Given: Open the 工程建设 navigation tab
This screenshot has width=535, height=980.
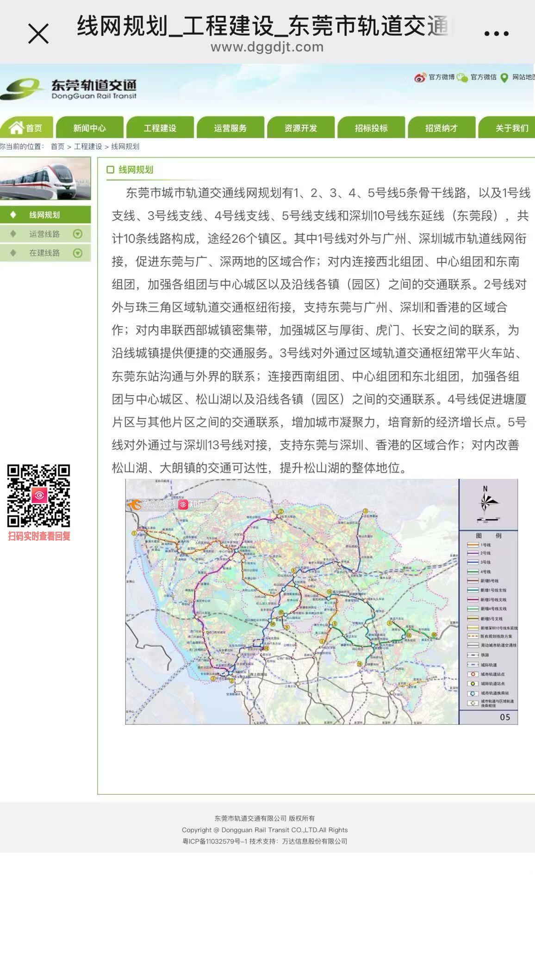Looking at the screenshot, I should click(160, 128).
